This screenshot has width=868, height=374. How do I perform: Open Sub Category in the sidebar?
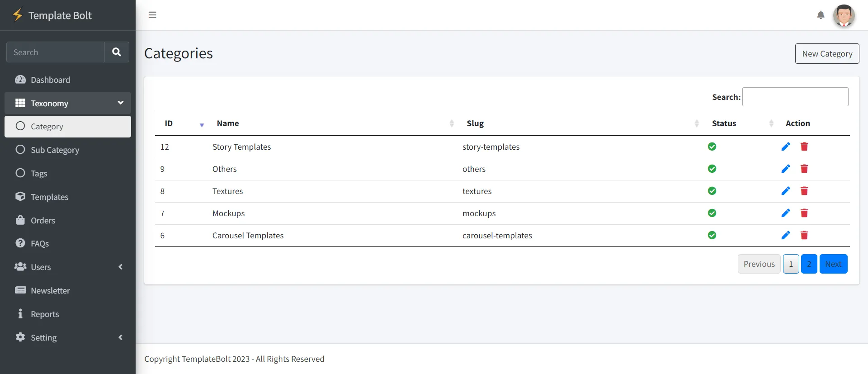(x=55, y=150)
